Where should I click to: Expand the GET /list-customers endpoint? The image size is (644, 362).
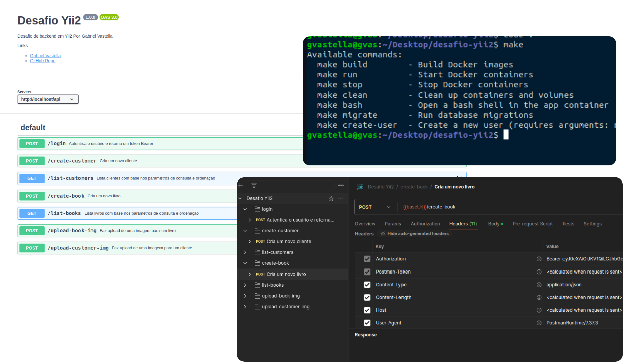tap(242, 178)
